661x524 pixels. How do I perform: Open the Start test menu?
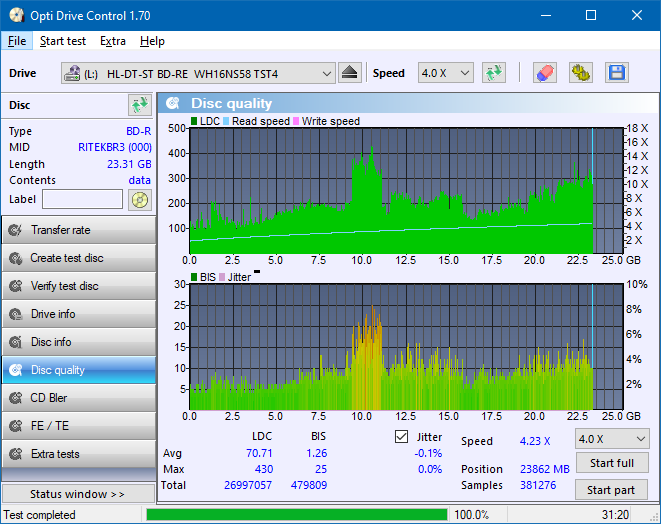(62, 41)
